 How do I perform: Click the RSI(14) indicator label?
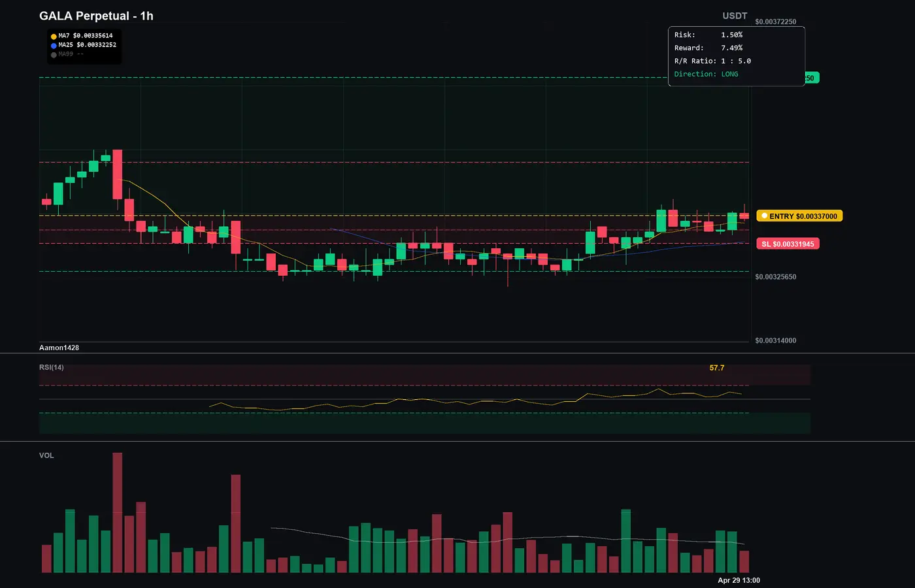(52, 367)
